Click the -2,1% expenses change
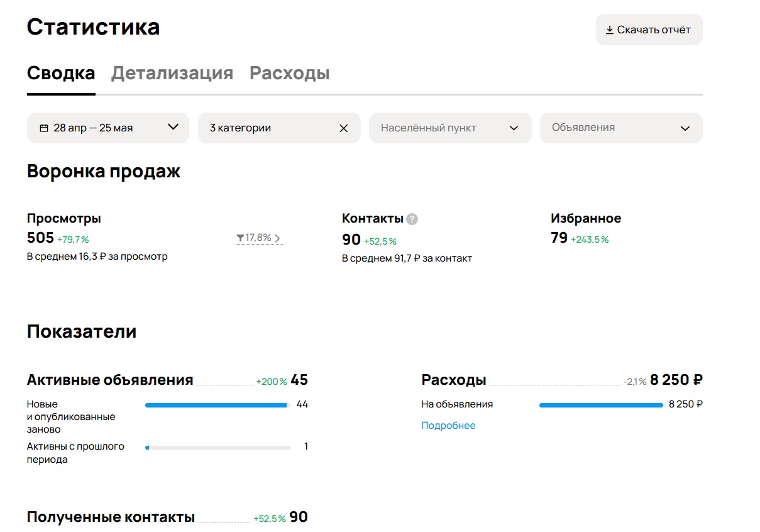 (x=635, y=382)
